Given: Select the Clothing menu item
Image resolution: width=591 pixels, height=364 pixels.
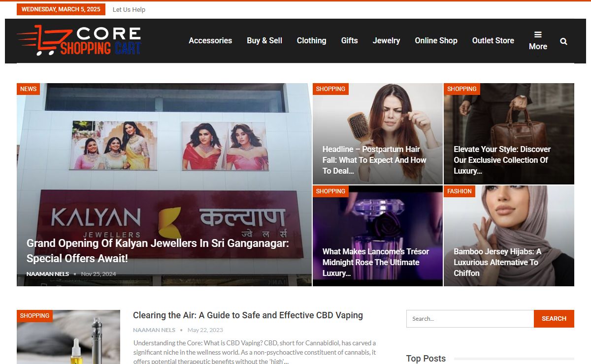Looking at the screenshot, I should coord(311,41).
